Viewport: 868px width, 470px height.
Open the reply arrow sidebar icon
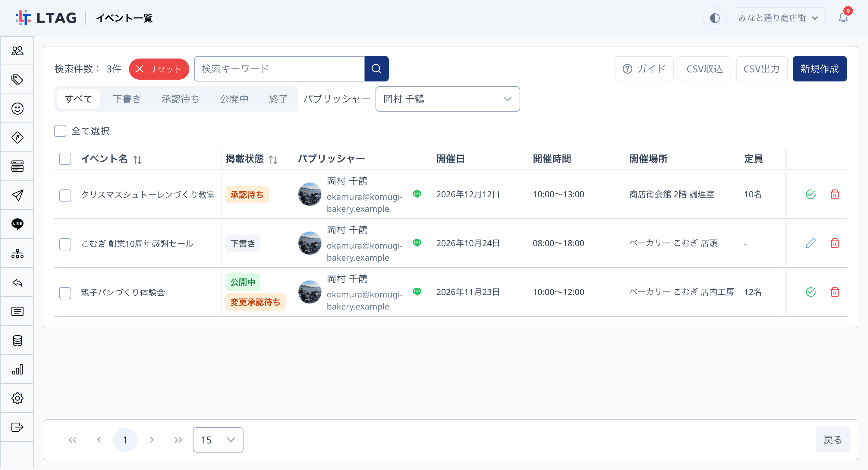[17, 283]
